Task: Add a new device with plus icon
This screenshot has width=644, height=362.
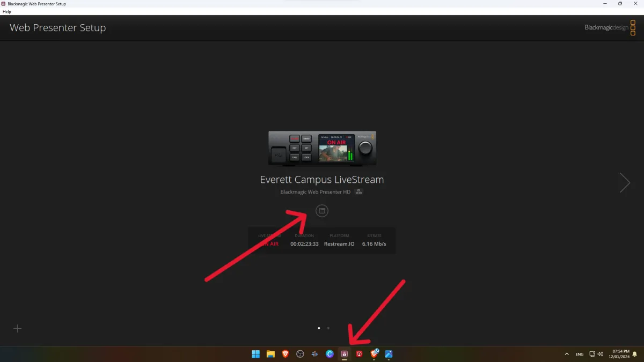Action: [x=17, y=328]
